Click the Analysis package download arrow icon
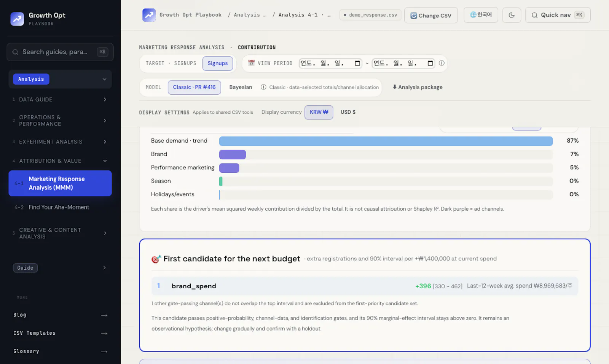The height and width of the screenshot is (364, 609). [x=395, y=87]
